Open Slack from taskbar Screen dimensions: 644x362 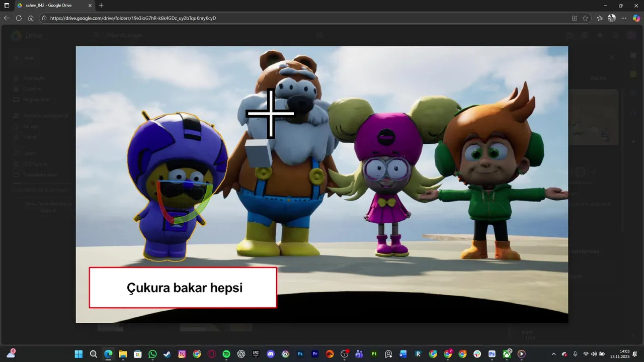pos(477,354)
